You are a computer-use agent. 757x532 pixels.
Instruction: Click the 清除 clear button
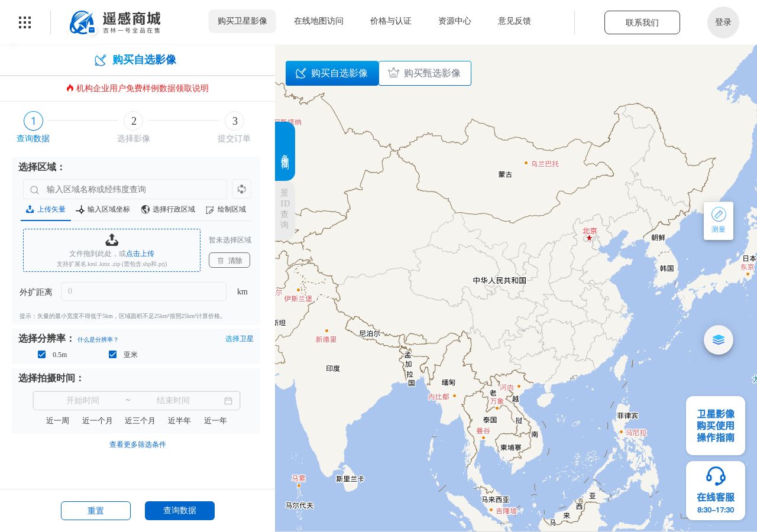point(229,260)
